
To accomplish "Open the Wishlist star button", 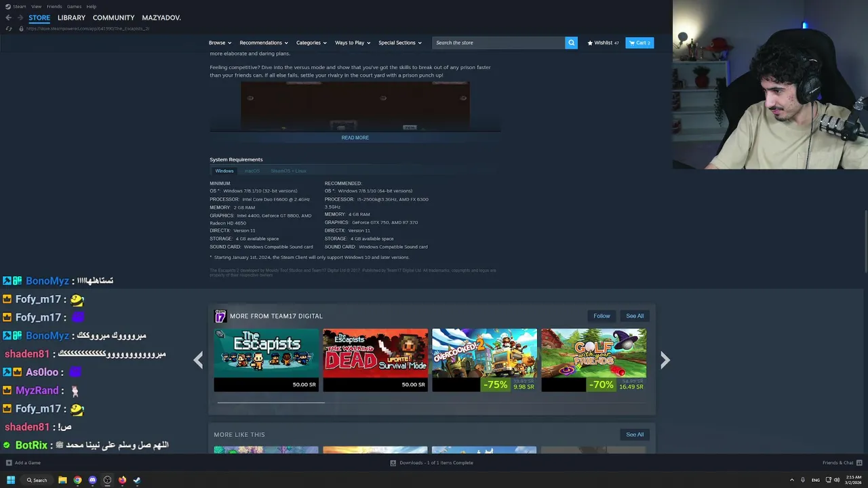I will (603, 43).
